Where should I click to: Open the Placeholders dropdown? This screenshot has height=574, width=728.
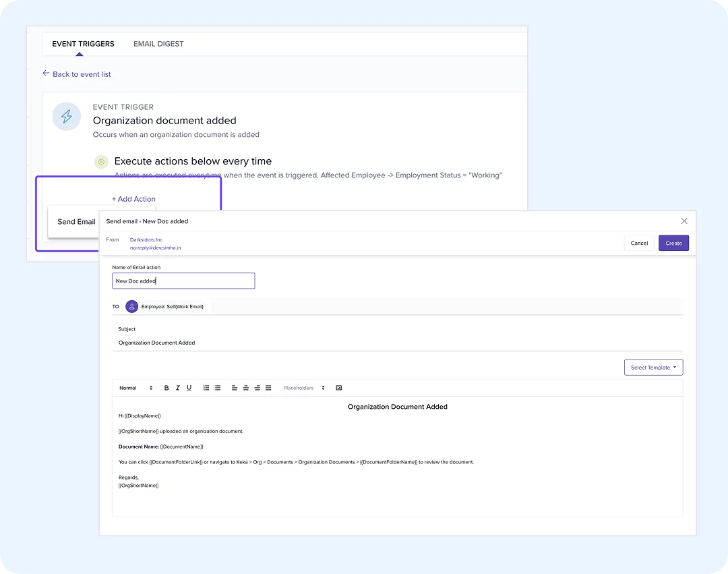click(304, 388)
